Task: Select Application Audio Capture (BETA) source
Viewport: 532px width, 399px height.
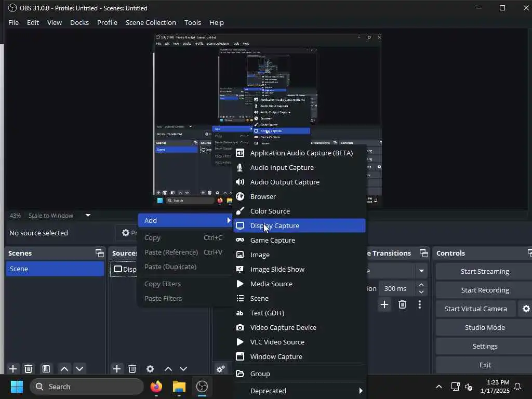Action: pyautogui.click(x=299, y=153)
